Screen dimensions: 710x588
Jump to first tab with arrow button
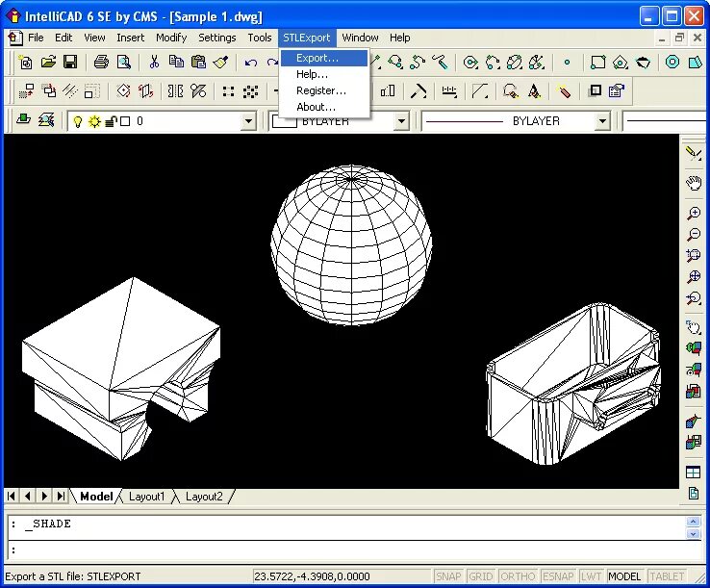pos(12,496)
